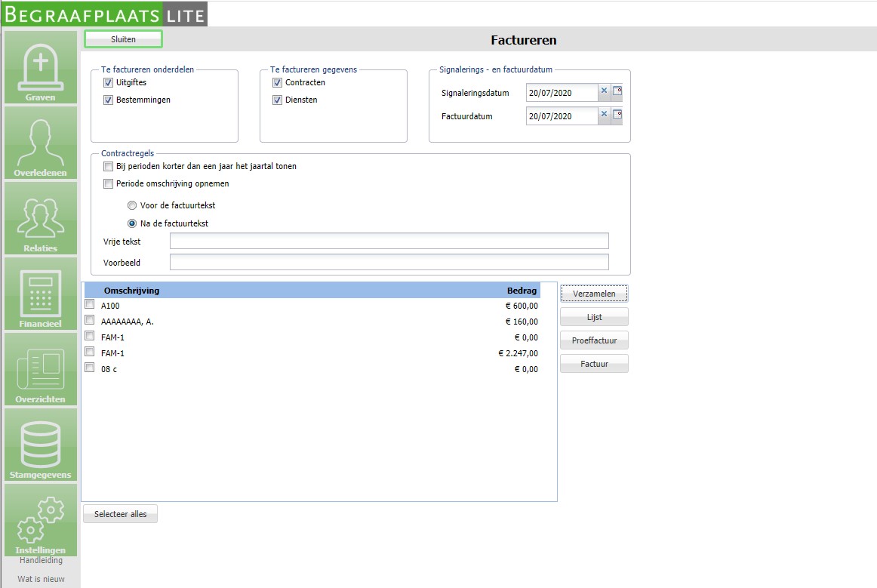Open the Overzichten reports icon

(x=40, y=369)
